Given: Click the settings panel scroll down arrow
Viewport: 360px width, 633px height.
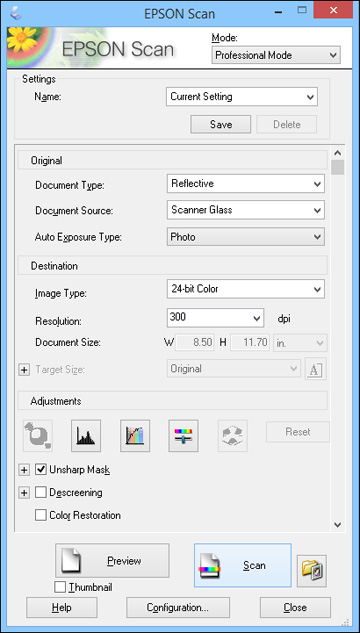Looking at the screenshot, I should (x=338, y=525).
